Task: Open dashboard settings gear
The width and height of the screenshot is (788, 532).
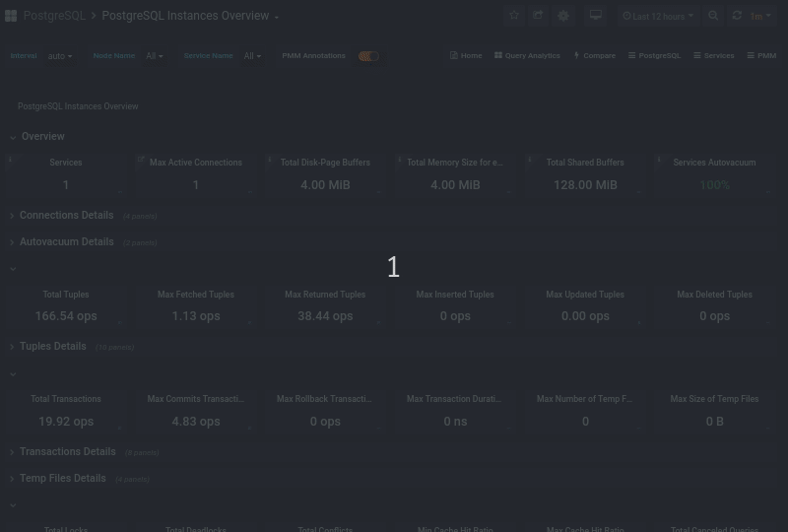Action: point(563,16)
